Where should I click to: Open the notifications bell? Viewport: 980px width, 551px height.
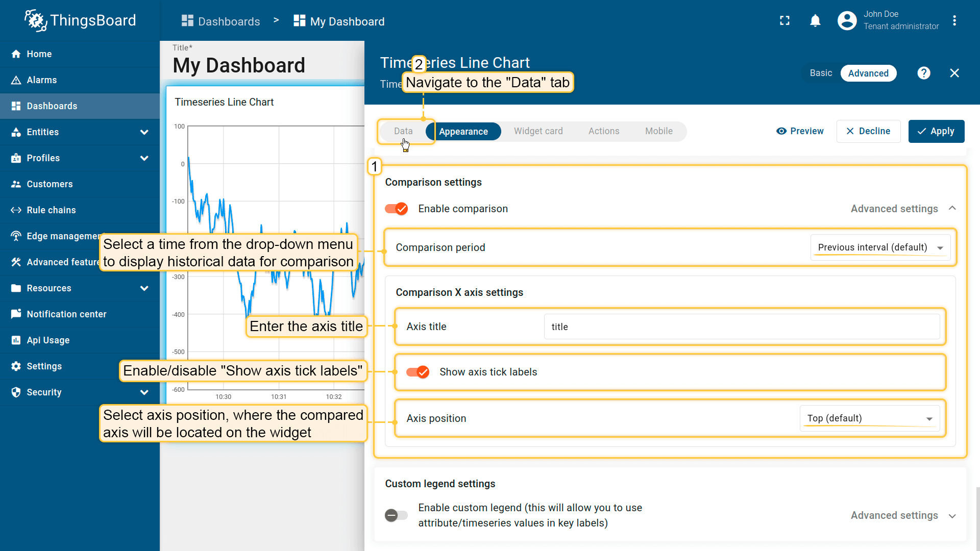pos(815,21)
